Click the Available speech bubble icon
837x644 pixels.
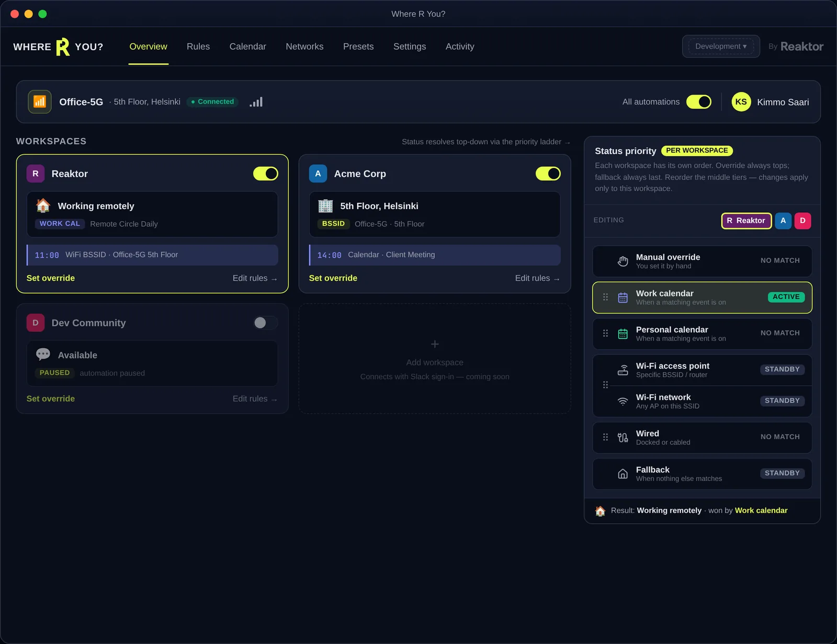[43, 354]
